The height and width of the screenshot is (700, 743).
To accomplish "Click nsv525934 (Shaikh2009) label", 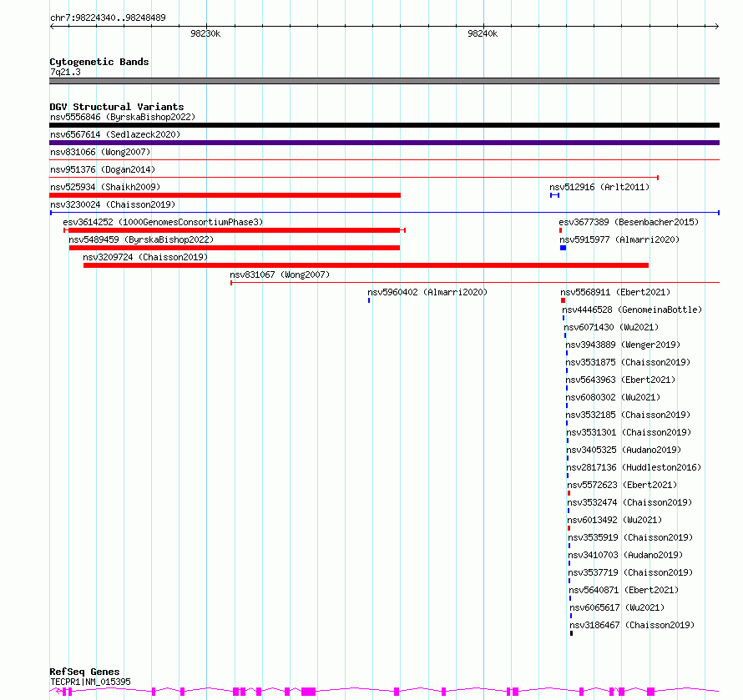I will pos(105,187).
